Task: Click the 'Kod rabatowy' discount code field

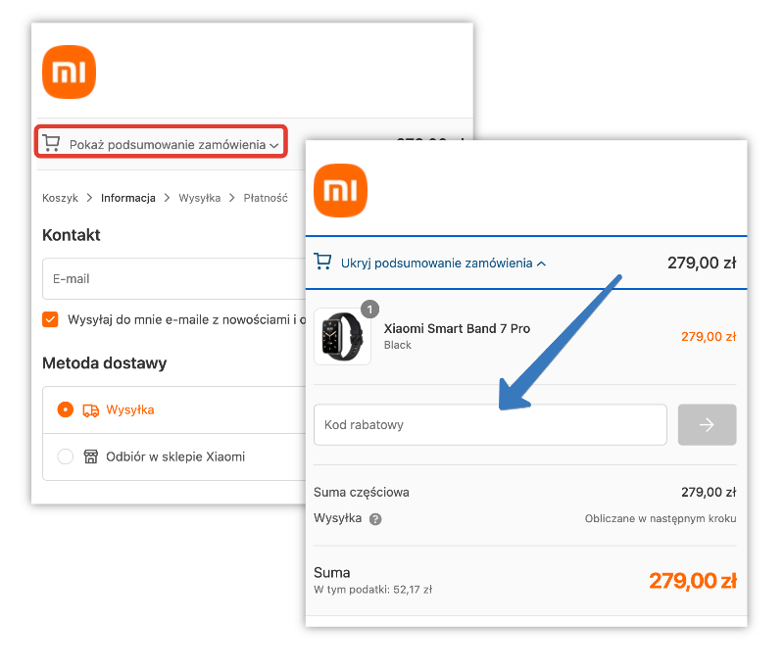Action: [x=490, y=425]
